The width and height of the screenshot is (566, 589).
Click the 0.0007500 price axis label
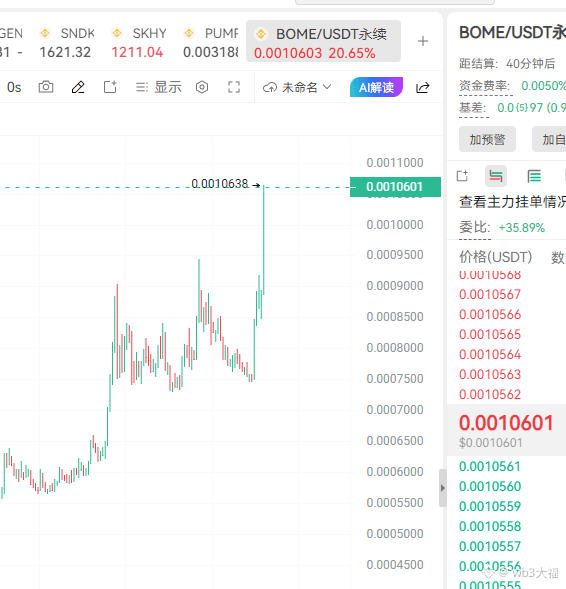(395, 379)
